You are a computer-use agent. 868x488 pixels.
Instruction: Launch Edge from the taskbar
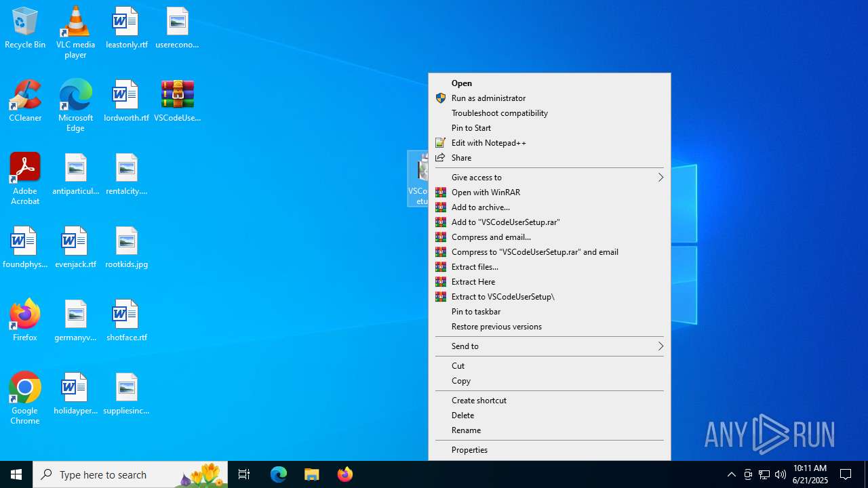pyautogui.click(x=279, y=474)
